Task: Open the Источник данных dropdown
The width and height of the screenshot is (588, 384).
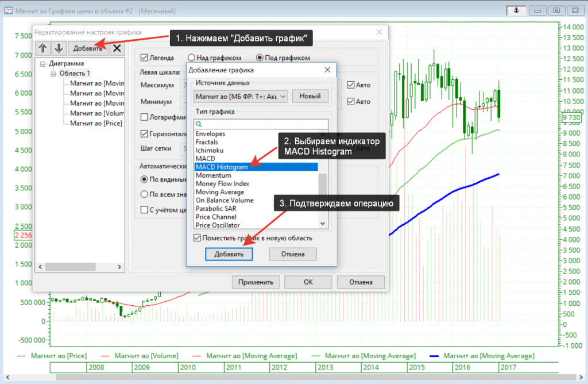Action: coord(282,97)
